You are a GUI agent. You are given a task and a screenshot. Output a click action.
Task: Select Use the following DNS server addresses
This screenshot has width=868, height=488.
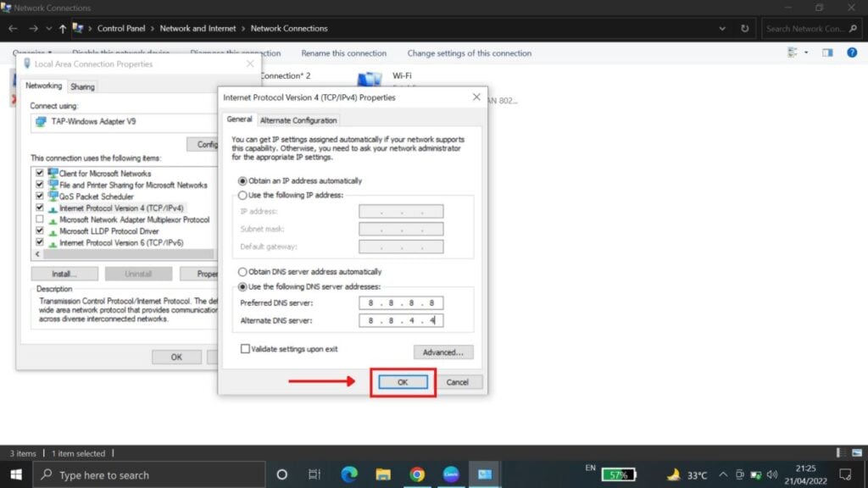pos(242,286)
